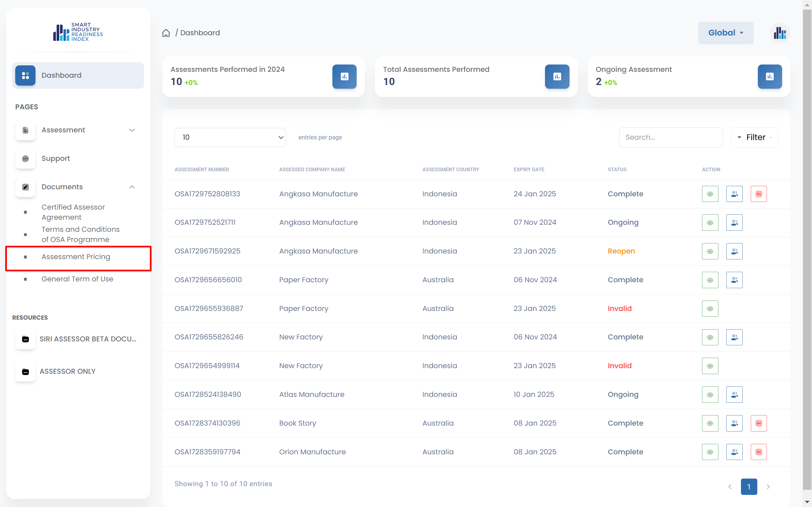Open the Assessment Pricing menu item
Viewport: 812px width, 507px height.
(76, 257)
